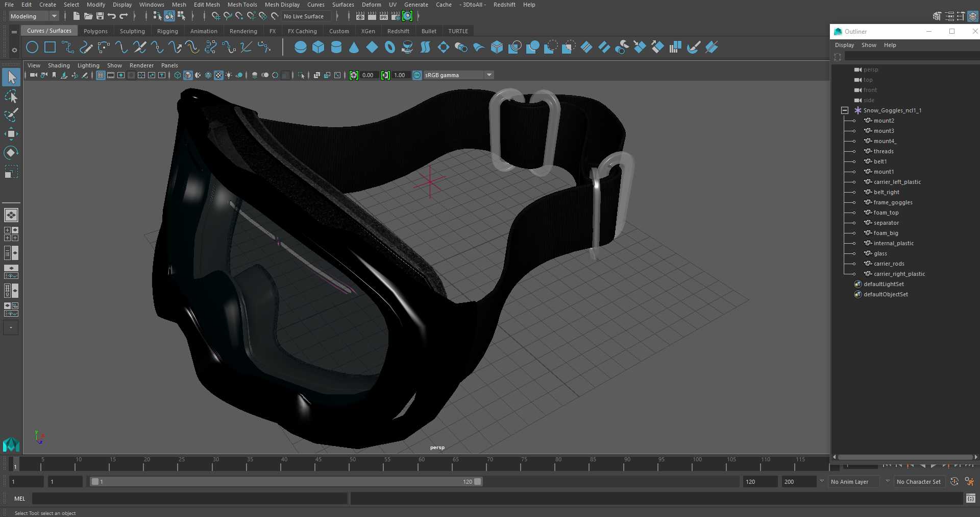980x517 pixels.
Task: Open the shelf tab switcher menu
Action: coord(14,32)
